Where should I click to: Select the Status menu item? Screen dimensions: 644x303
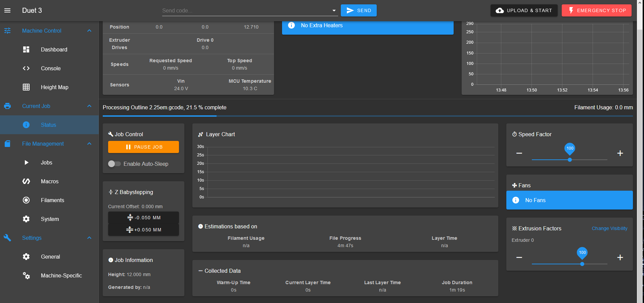pos(49,125)
